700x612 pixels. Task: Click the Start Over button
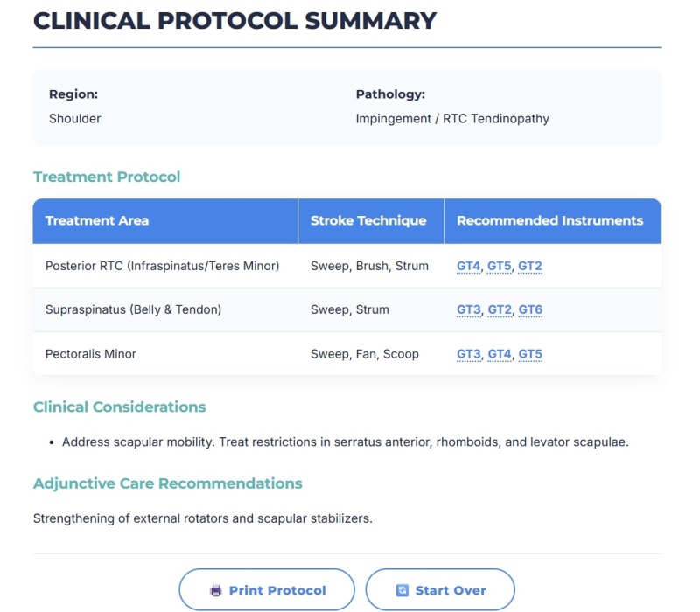[440, 589]
